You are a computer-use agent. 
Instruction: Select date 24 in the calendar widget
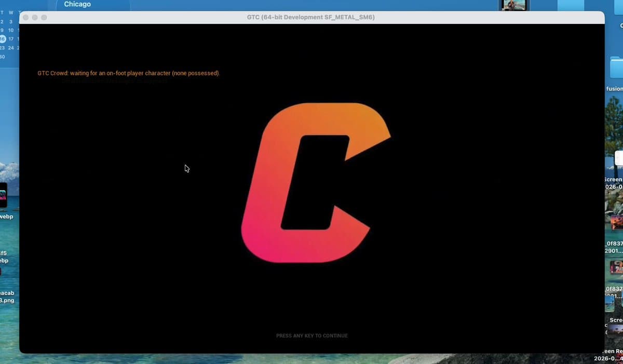[11, 48]
